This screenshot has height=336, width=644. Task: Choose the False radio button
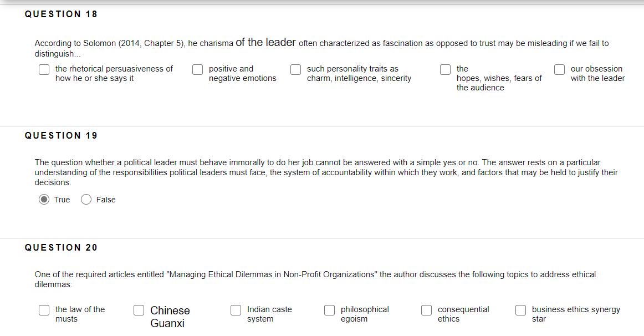point(86,200)
